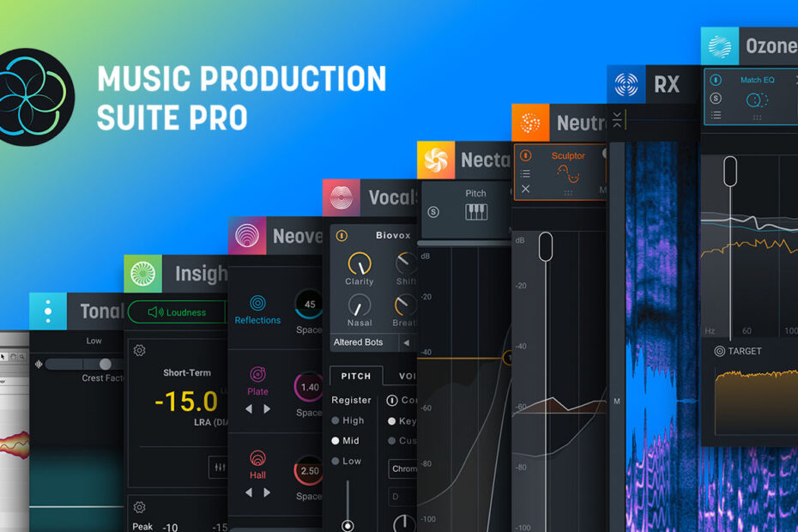Viewport: 798px width, 532px height.
Task: Click the Neutron vertical fader handle
Action: (x=546, y=246)
